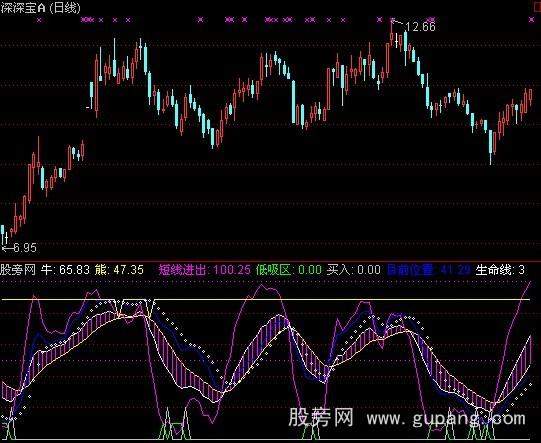Click the candlestick at the 12.66 peak

392,33
